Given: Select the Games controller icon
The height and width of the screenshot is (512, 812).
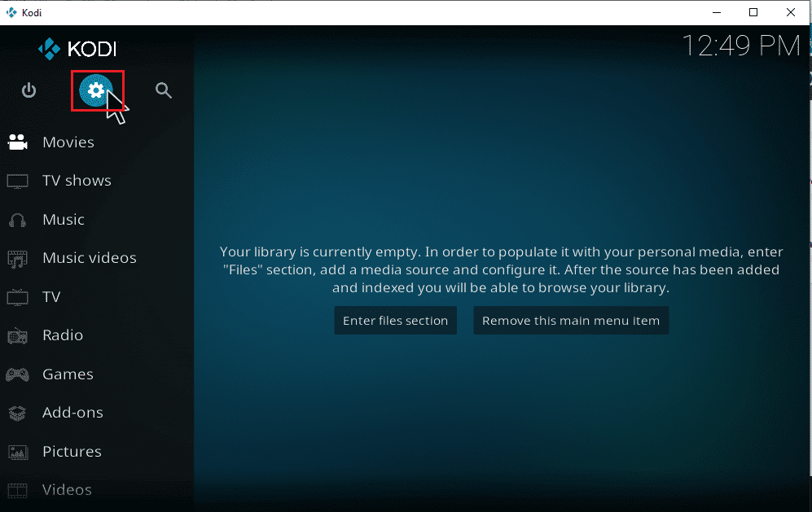Looking at the screenshot, I should pyautogui.click(x=17, y=374).
